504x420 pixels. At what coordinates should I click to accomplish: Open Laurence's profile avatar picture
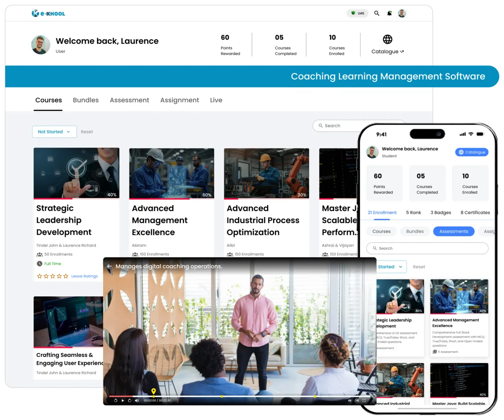[x=402, y=13]
